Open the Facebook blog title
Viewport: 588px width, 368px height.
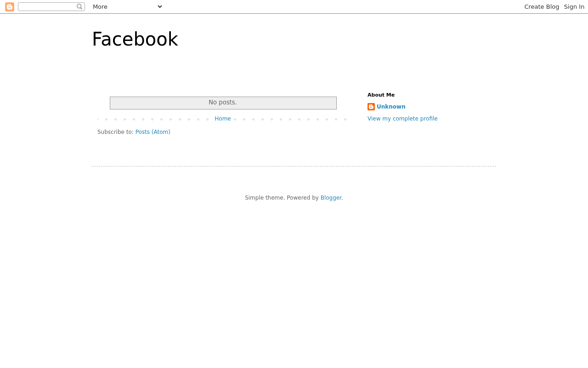(135, 39)
